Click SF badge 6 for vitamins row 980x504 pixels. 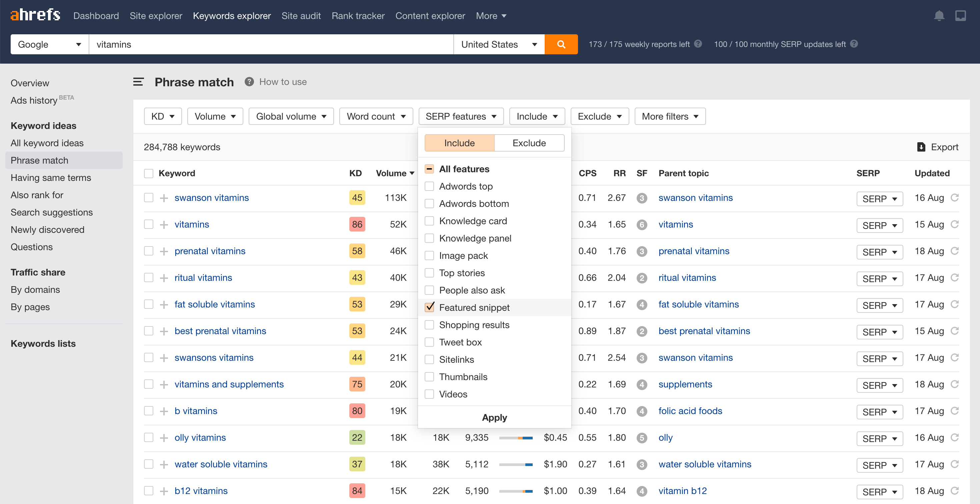(642, 225)
